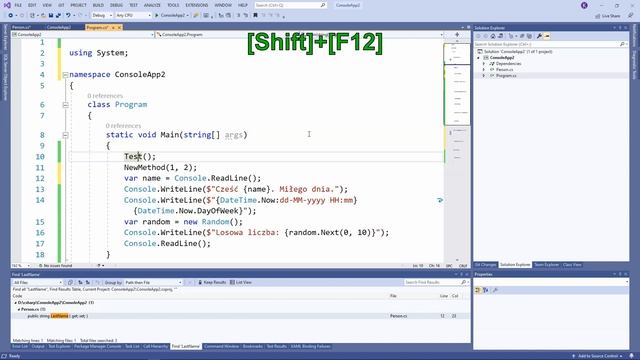Toggle Preview Selected Items in Solution Explorer
Viewport: 640px width, 360px height.
[x=547, y=36]
